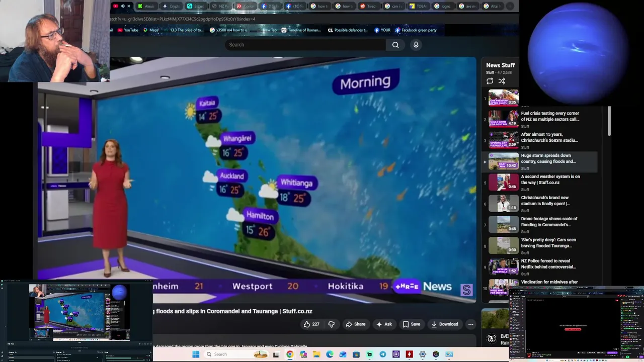644x362 pixels.
Task: Click the 3:35 first playlist thumbnail
Action: 503,98
